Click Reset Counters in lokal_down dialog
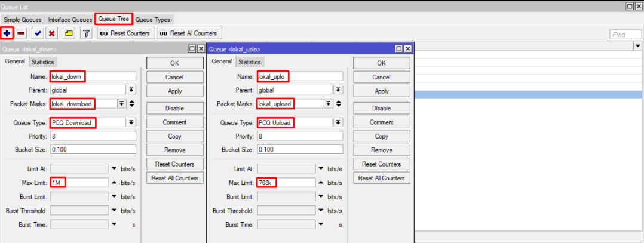644x243 pixels. click(175, 164)
